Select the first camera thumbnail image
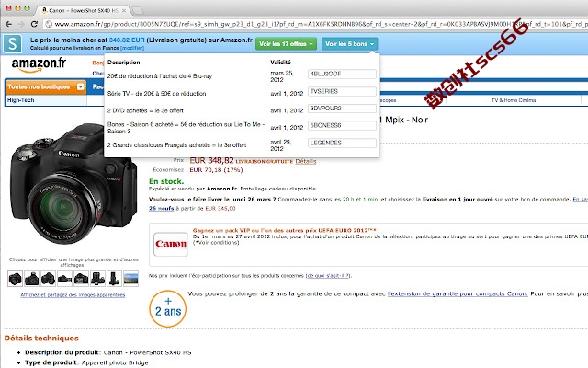 pos(15,279)
